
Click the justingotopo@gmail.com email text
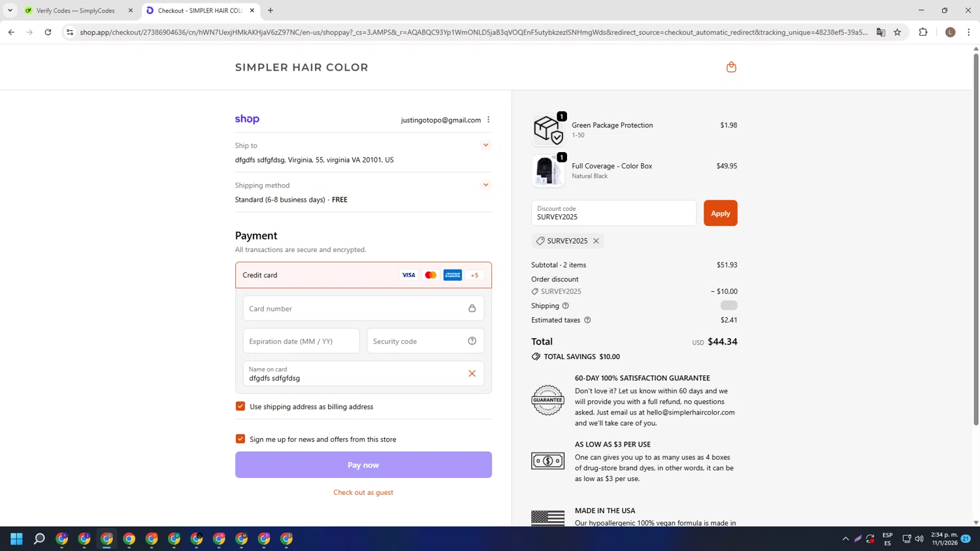(441, 120)
